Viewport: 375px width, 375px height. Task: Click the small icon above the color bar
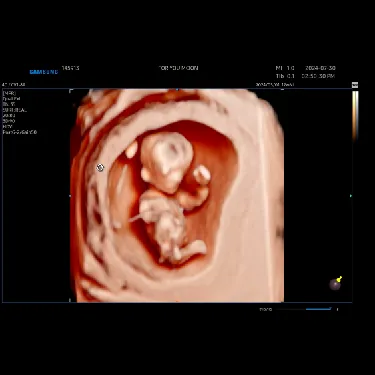coord(355,85)
